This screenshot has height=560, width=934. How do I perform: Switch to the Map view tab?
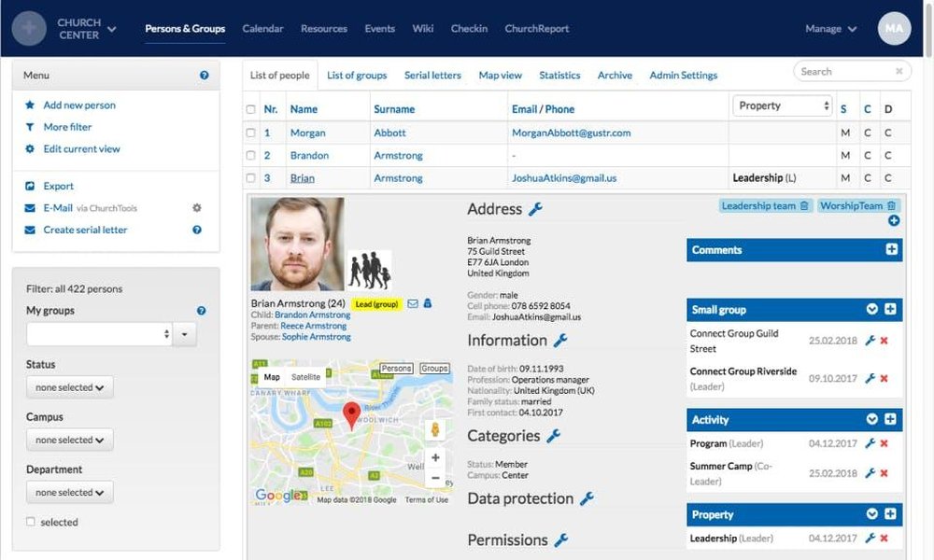[x=501, y=75]
